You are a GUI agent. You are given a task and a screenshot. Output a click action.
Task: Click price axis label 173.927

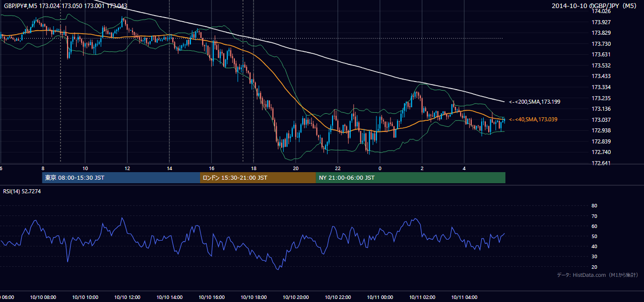(x=601, y=22)
